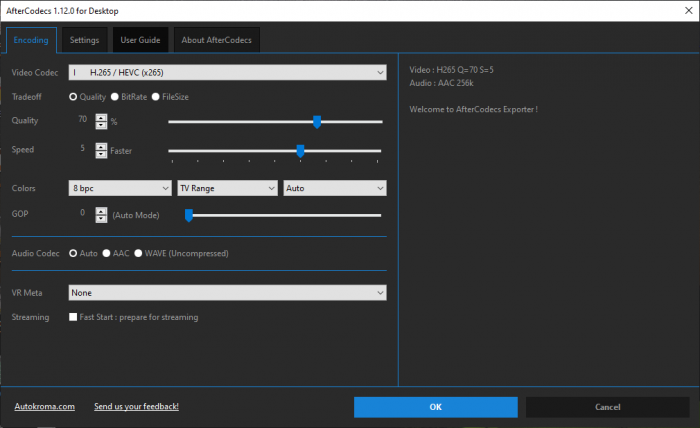Choose WAVE (Uncompressed) audio codec

click(x=139, y=254)
